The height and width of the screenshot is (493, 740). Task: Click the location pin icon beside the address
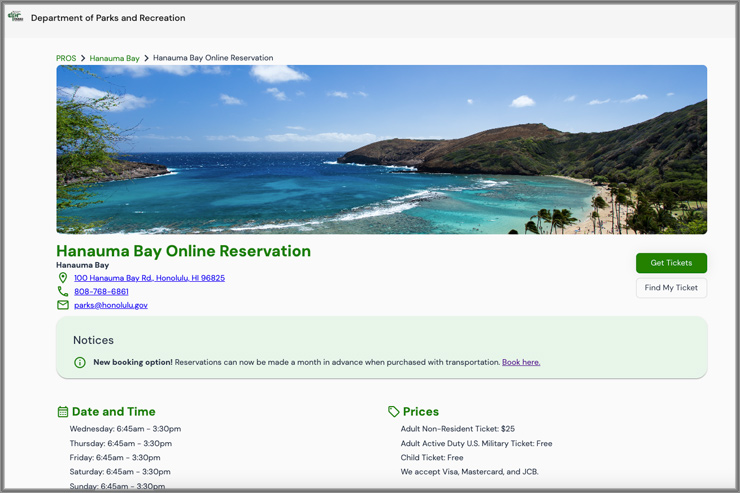(63, 278)
